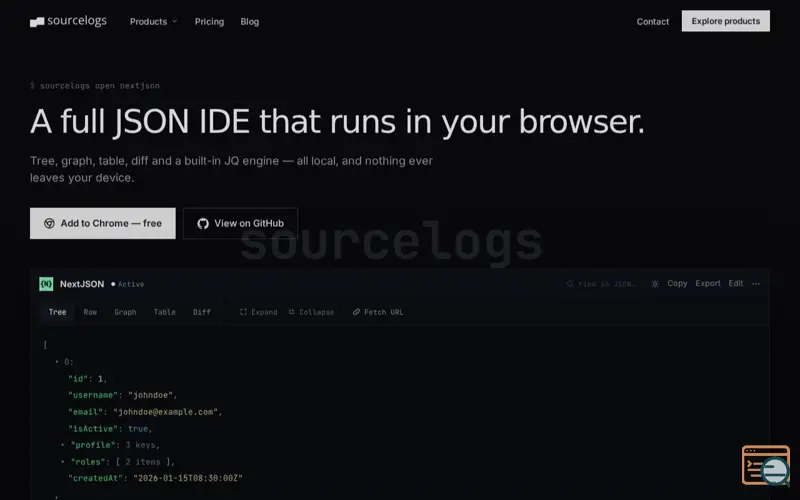Switch to the Table view tab

(164, 312)
